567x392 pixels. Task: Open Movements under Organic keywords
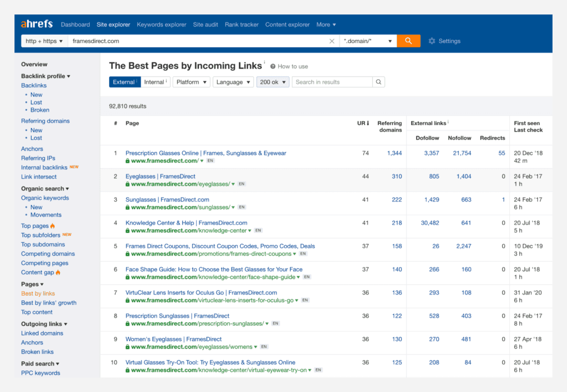(46, 215)
